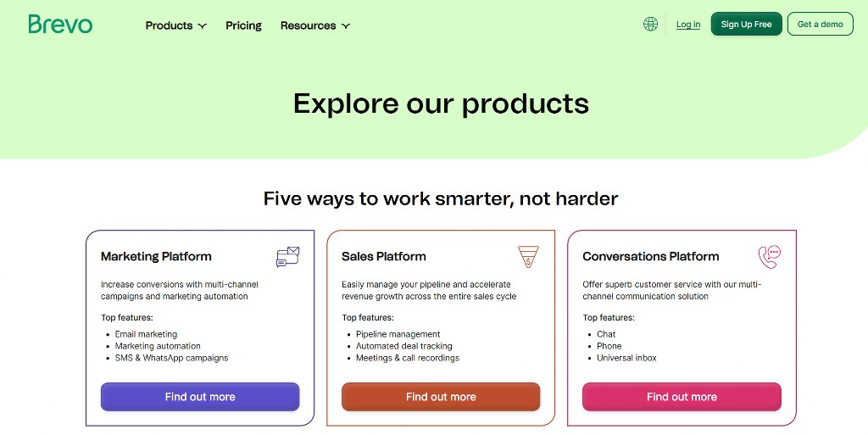Click the Log in link
The height and width of the screenshot is (435, 868).
[x=688, y=25]
